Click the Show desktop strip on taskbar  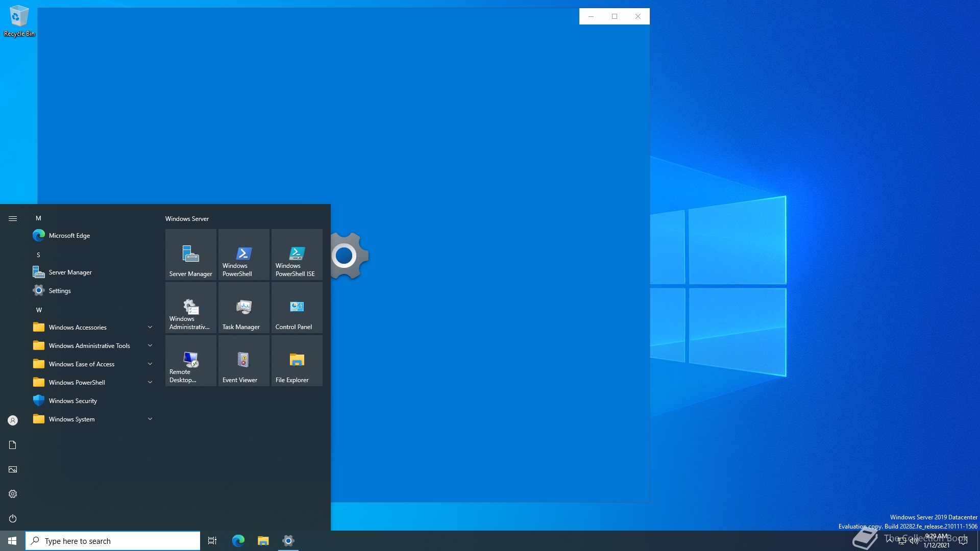[978, 541]
